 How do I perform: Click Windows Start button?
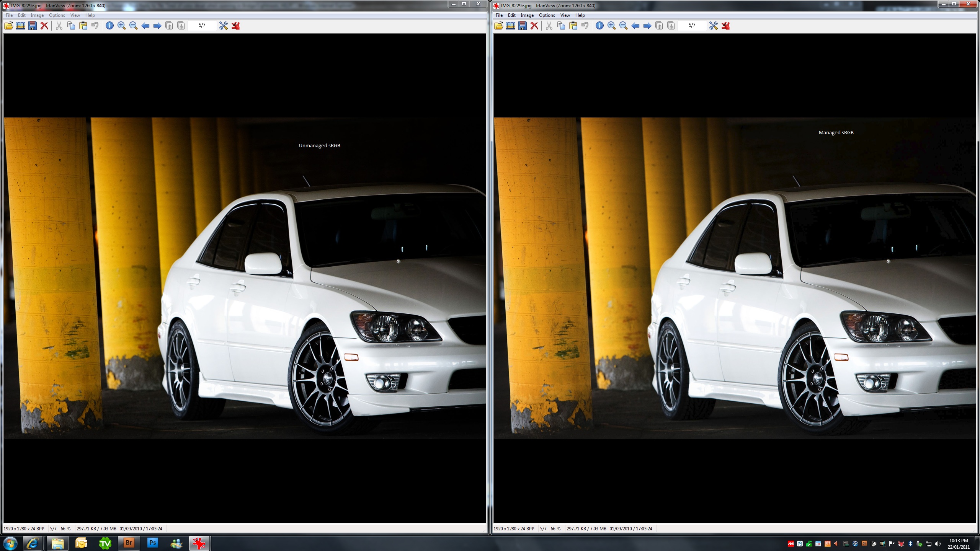(x=10, y=543)
